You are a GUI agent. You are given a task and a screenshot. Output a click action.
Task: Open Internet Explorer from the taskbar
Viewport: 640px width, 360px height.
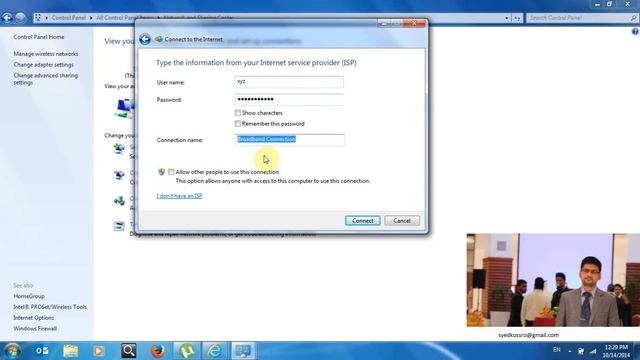215,351
